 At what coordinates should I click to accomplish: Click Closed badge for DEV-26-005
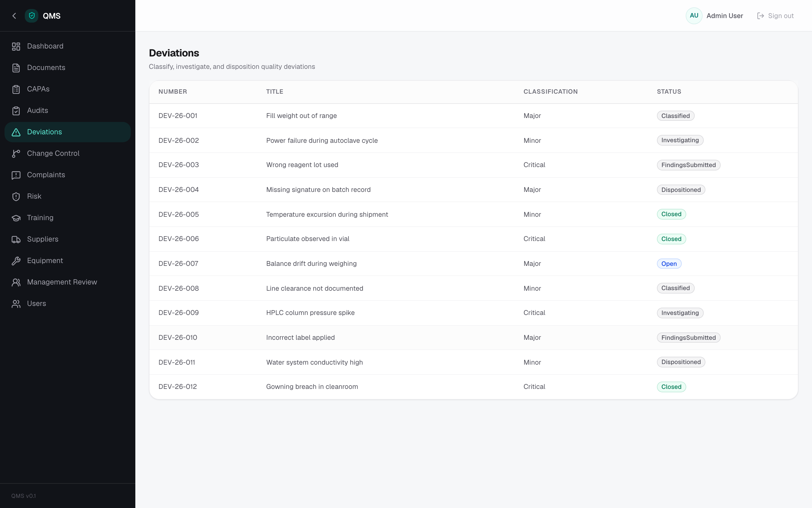[671, 214]
